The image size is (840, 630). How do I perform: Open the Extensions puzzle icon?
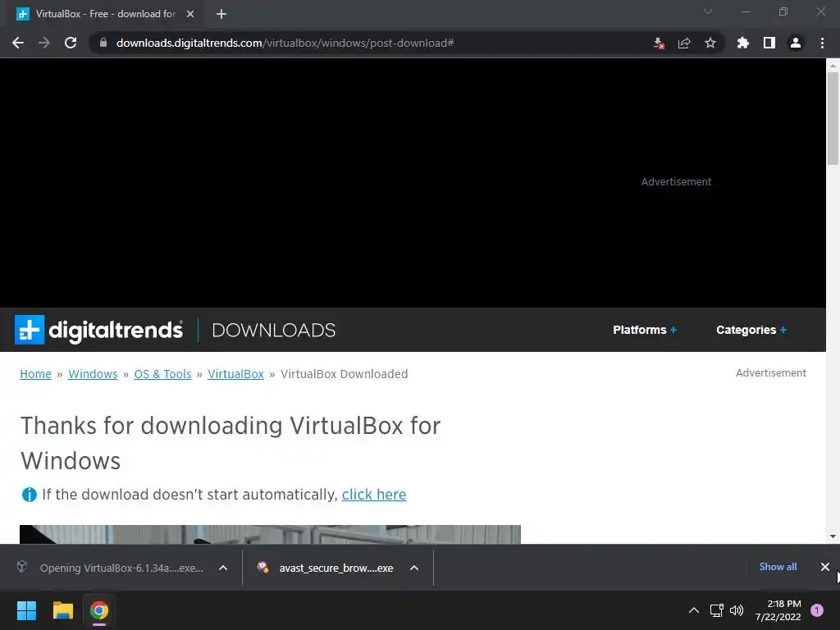[743, 43]
